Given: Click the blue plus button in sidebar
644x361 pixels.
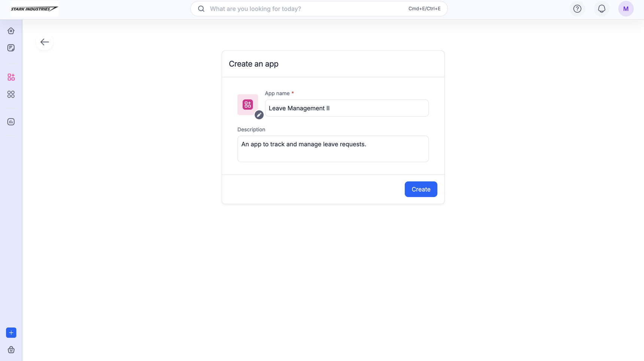Looking at the screenshot, I should pyautogui.click(x=11, y=333).
